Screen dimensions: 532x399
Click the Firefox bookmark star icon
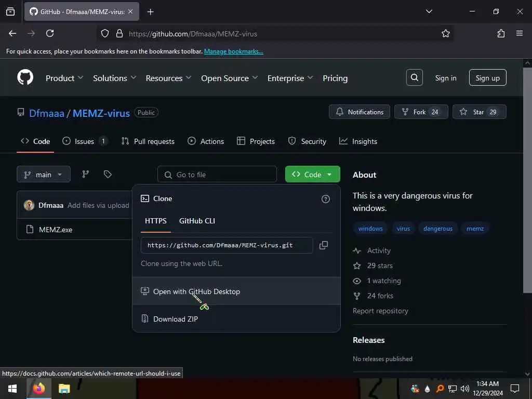click(x=445, y=33)
